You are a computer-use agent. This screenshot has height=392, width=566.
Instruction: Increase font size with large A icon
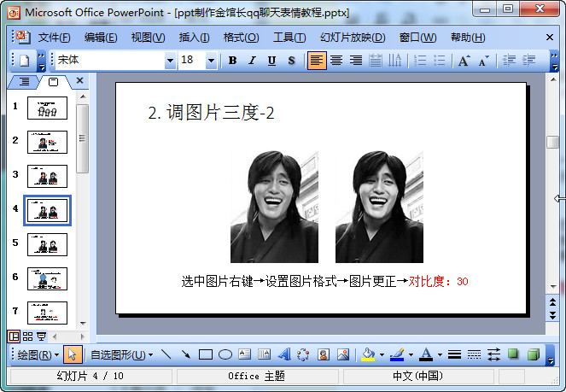click(464, 61)
